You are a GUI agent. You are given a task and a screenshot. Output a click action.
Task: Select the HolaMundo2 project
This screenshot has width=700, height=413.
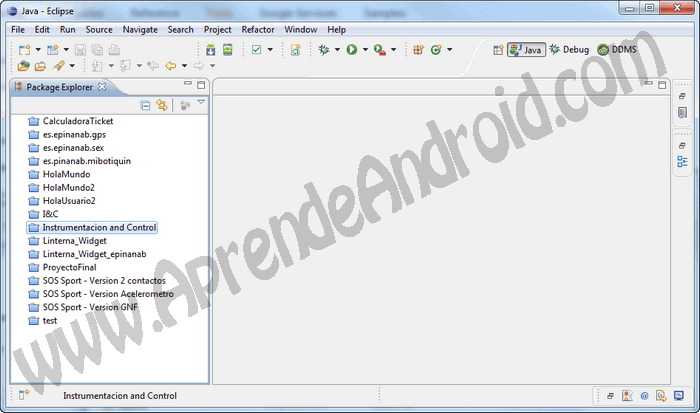[69, 188]
